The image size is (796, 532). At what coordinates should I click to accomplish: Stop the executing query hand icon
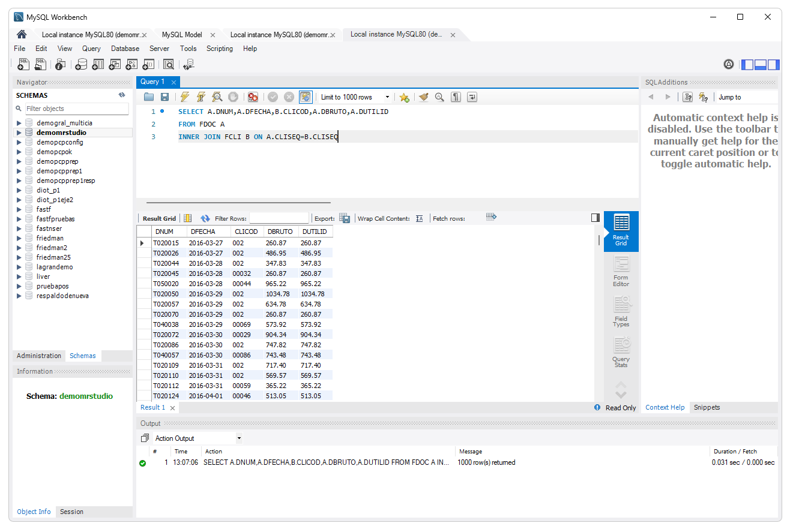point(234,97)
